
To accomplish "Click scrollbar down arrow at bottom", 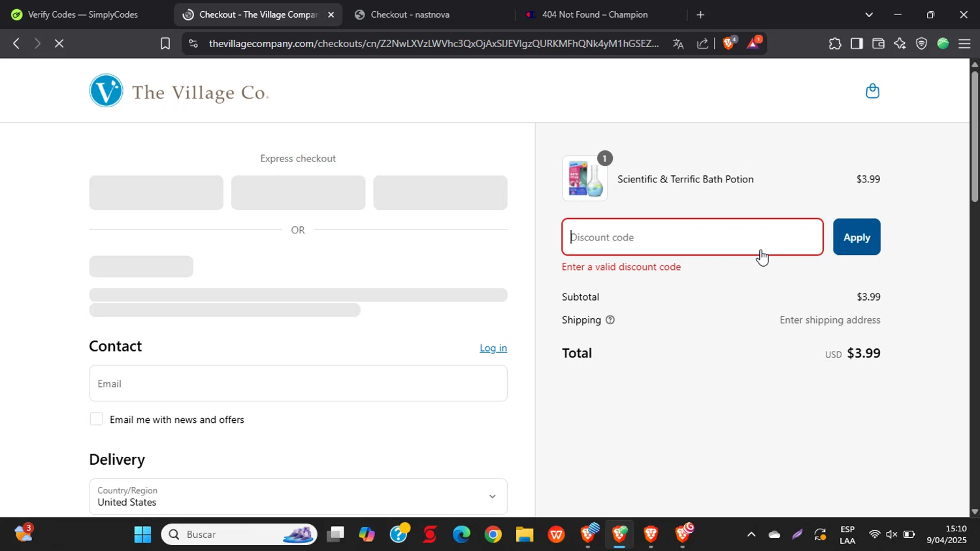I will [x=974, y=512].
